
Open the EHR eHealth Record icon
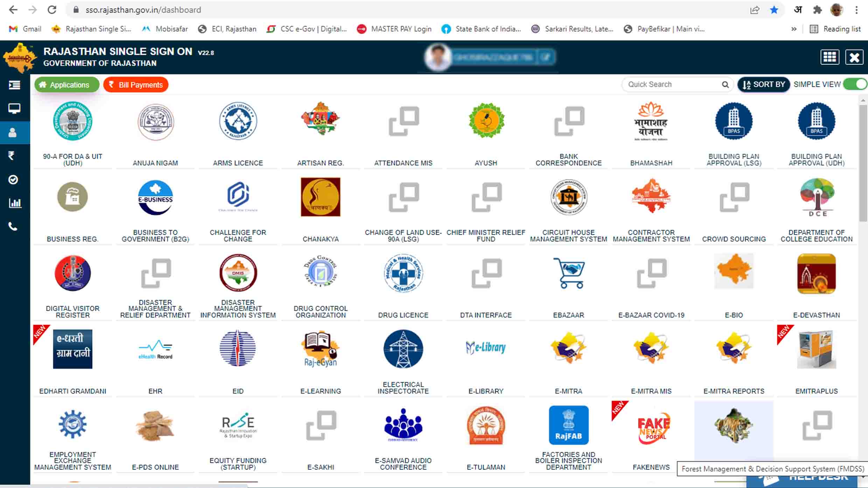pos(155,349)
